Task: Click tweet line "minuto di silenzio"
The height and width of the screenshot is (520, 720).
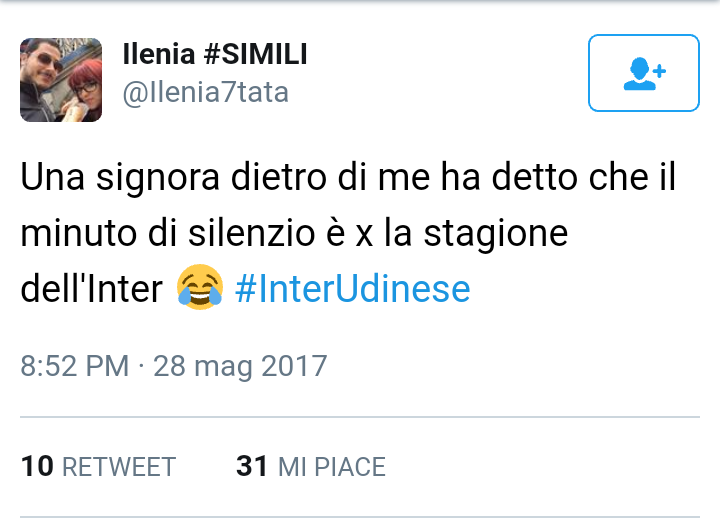Action: pos(294,237)
